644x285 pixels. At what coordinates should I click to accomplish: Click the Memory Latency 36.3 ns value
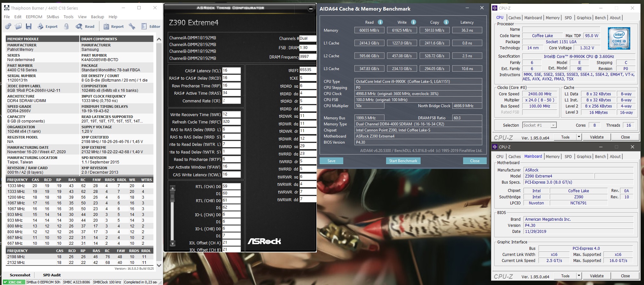coord(467,30)
